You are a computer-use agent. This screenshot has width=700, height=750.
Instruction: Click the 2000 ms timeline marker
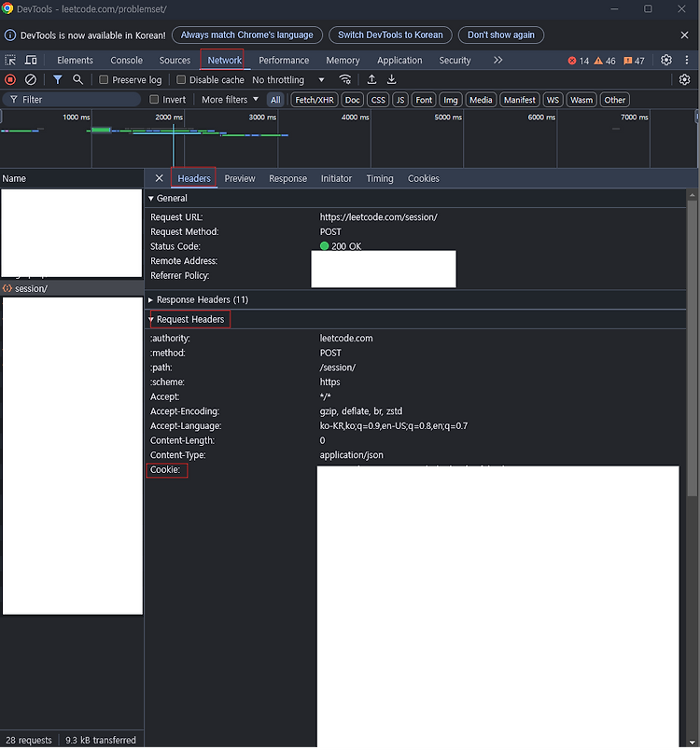[x=169, y=118]
